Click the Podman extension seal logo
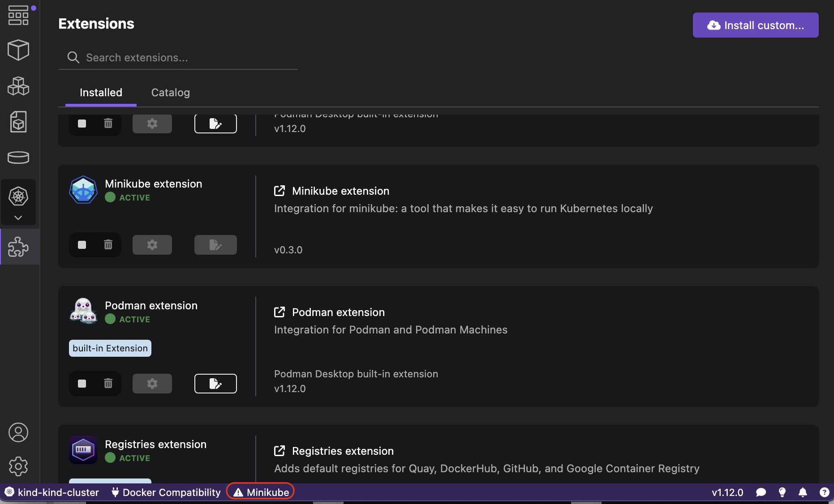Screen dimensions: 834x504 coord(83,311)
